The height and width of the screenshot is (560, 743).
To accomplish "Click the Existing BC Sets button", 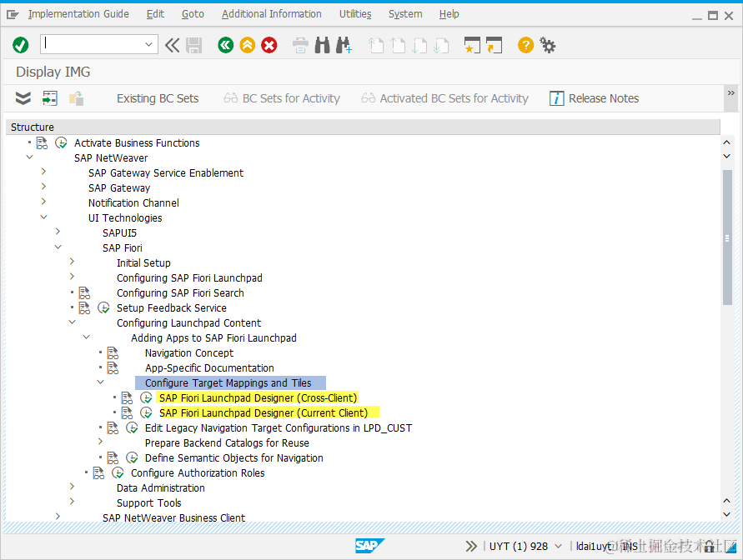I will click(158, 98).
